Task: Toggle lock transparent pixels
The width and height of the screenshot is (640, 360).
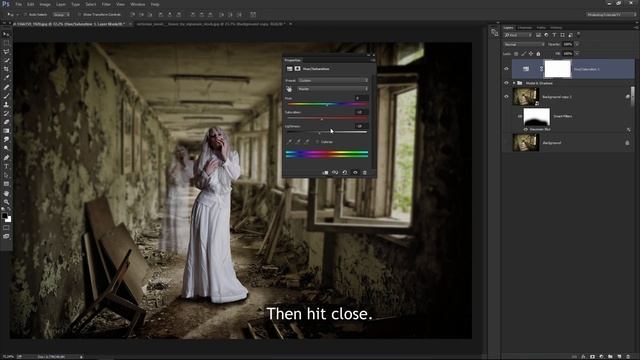Action: (516, 53)
